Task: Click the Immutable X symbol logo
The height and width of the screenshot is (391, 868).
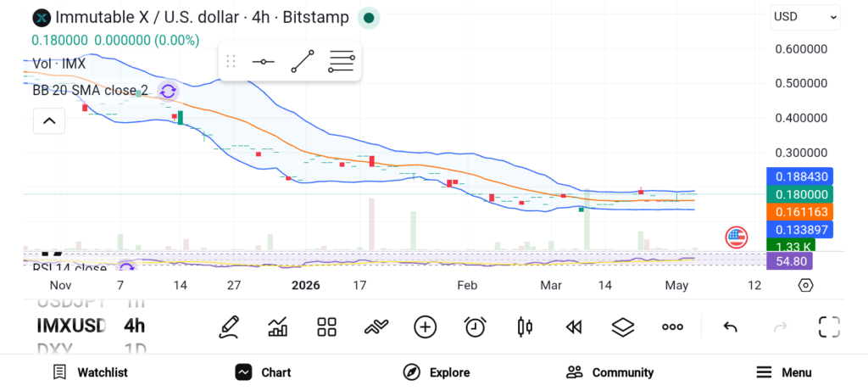Action: (42, 18)
